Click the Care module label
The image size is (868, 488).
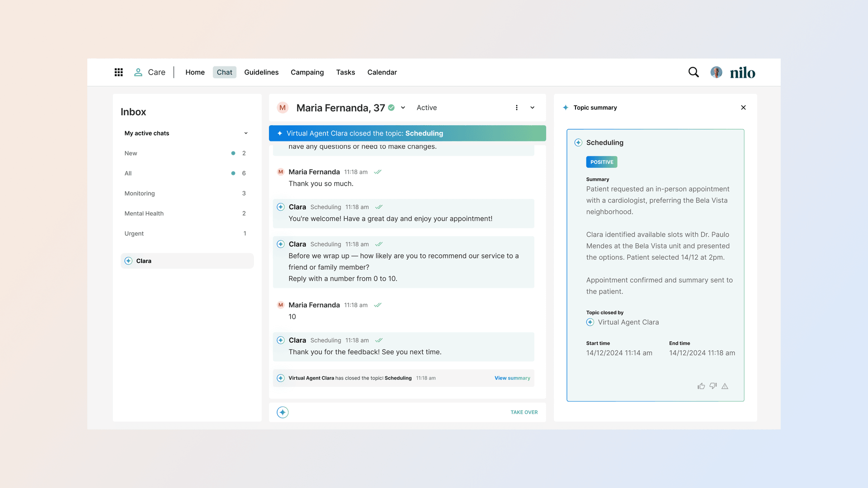156,72
